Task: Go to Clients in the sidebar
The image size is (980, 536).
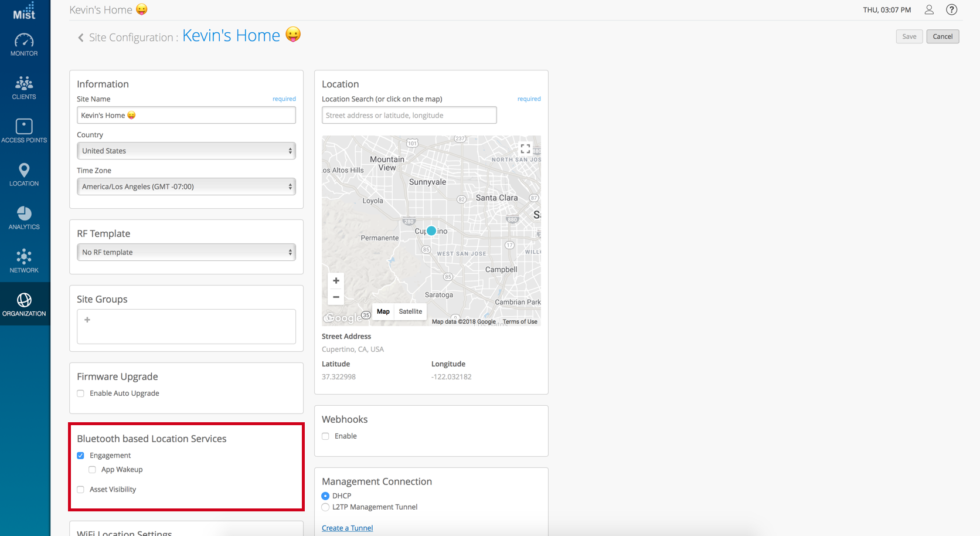Action: click(24, 88)
